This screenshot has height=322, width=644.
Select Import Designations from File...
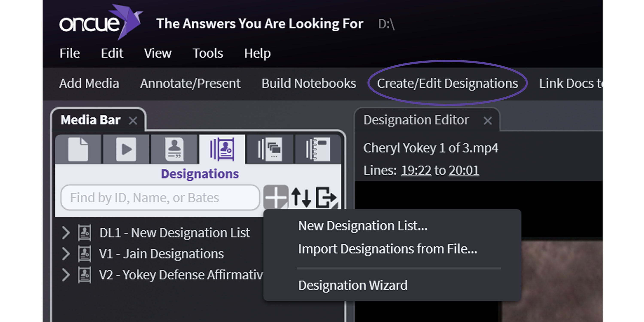387,249
